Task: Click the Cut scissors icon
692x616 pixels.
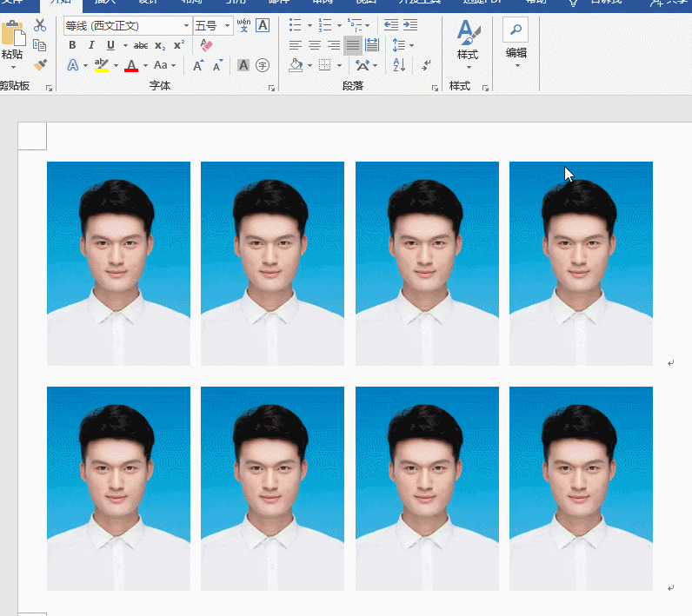Action: (x=40, y=25)
